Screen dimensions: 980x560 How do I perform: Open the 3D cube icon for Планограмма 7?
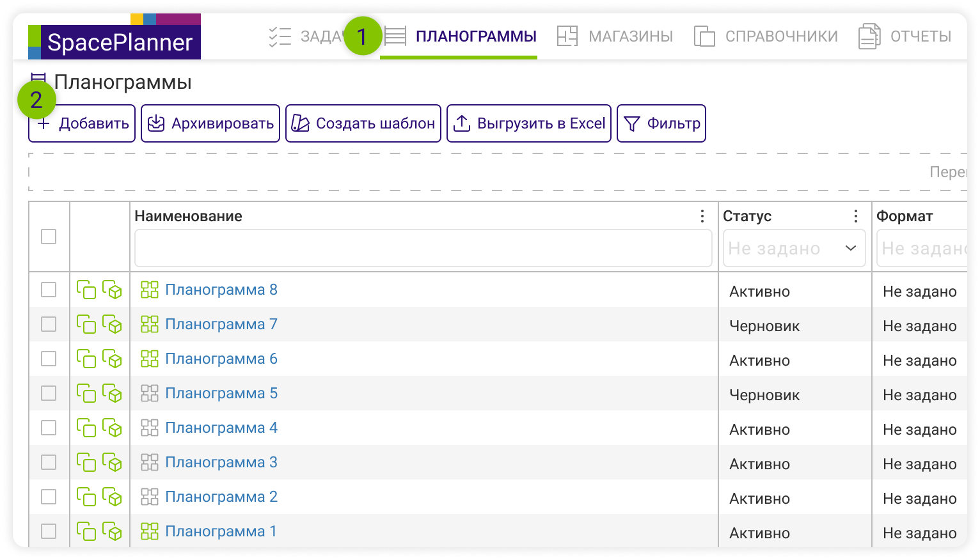click(x=113, y=324)
